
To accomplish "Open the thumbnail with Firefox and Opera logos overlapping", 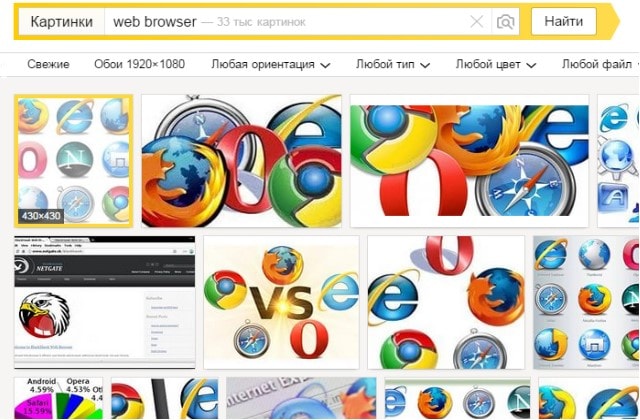I will [x=242, y=161].
